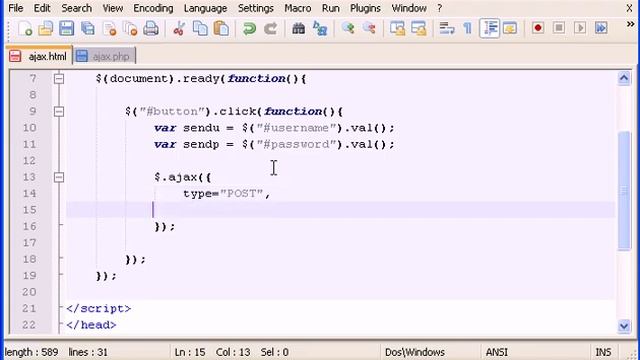Toggle word wrap toolbar icon
Viewport: 640px width, 360px height.
447,29
